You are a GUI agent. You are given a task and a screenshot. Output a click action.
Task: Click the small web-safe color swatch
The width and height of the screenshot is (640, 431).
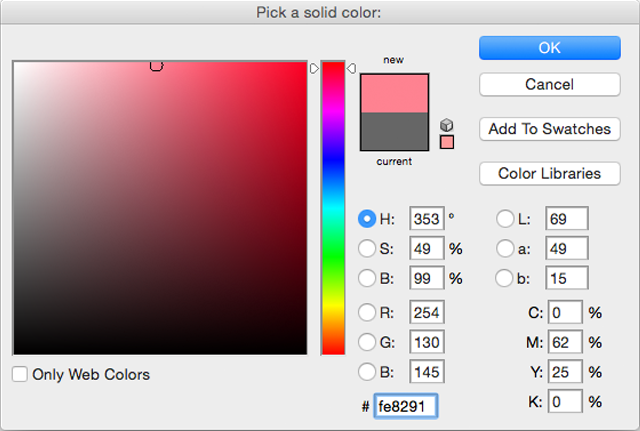446,142
